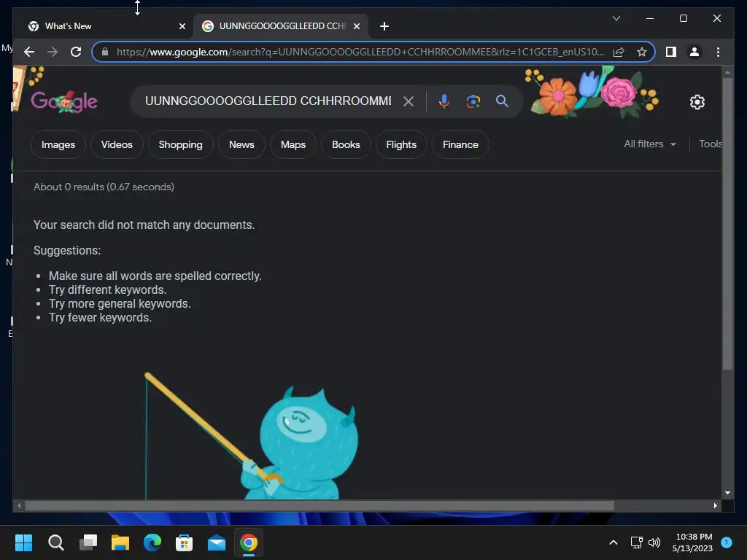Open network settings in system tray
This screenshot has width=747, height=560.
pyautogui.click(x=636, y=542)
